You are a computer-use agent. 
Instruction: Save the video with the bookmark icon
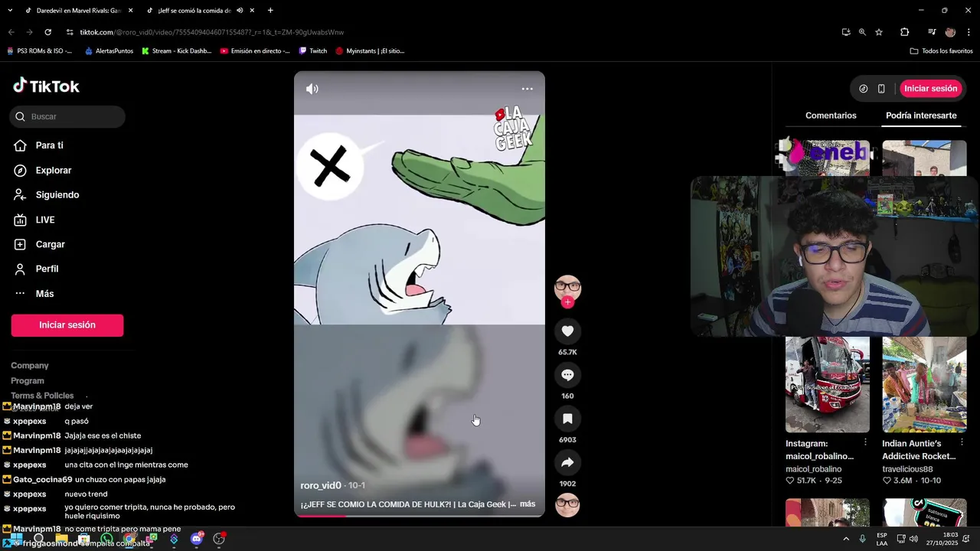567,419
